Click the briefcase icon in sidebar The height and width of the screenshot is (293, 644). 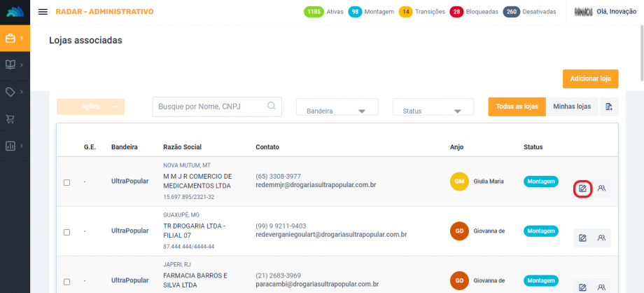pyautogui.click(x=11, y=38)
